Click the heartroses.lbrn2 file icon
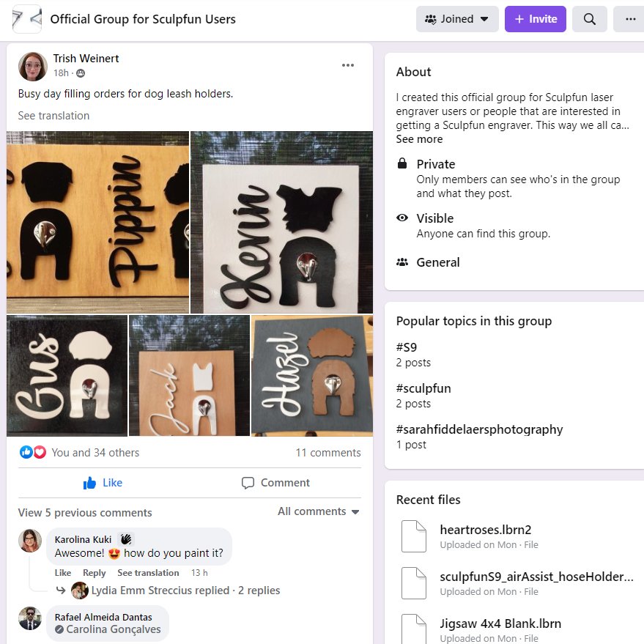Image resolution: width=644 pixels, height=644 pixels. [414, 536]
